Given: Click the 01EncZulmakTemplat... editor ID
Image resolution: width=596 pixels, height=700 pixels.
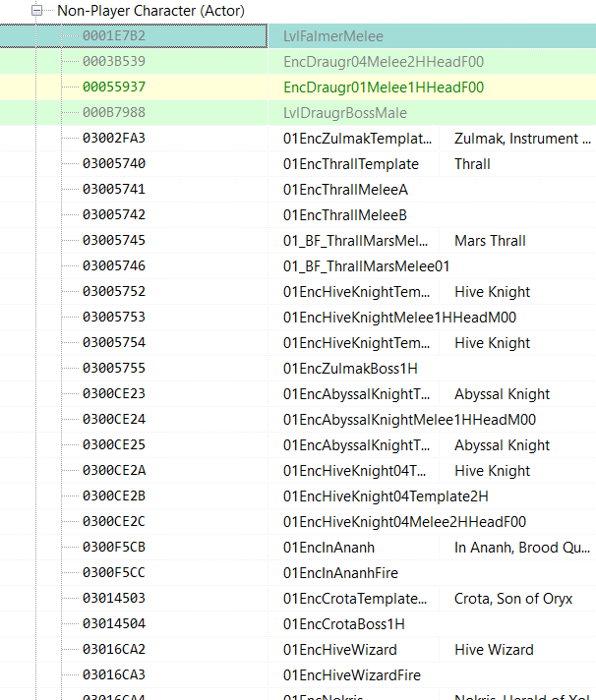Looking at the screenshot, I should (357, 139).
